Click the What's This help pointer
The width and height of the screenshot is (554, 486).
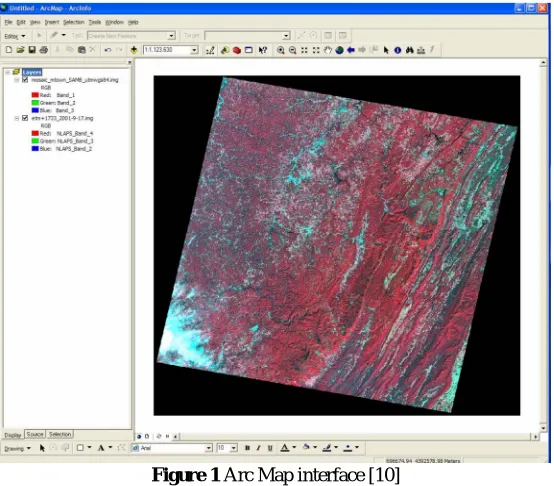click(263, 50)
